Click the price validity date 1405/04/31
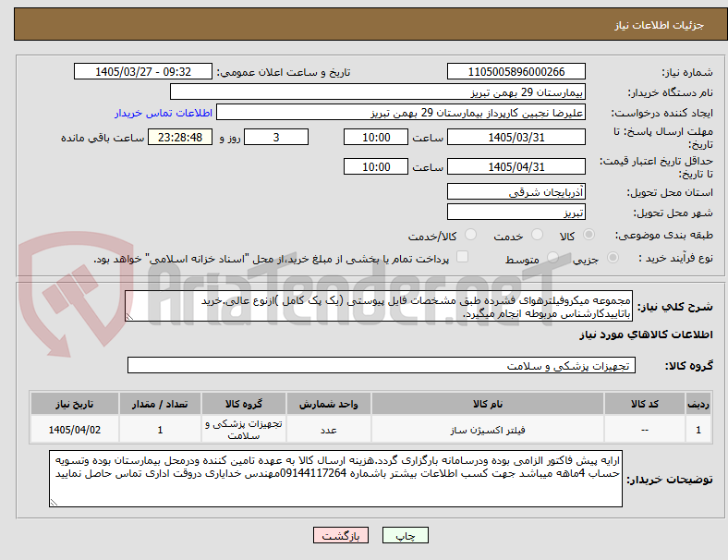This screenshot has height=560, width=728. coord(516,166)
